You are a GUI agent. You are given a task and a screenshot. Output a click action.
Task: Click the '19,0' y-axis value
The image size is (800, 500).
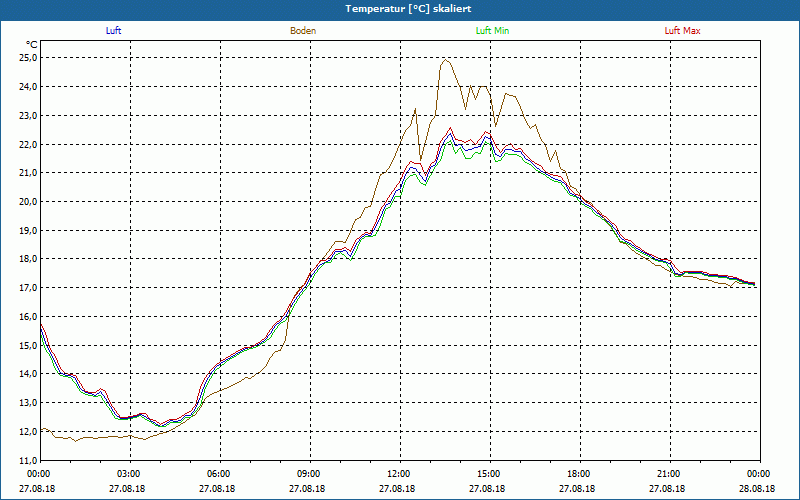(28, 231)
